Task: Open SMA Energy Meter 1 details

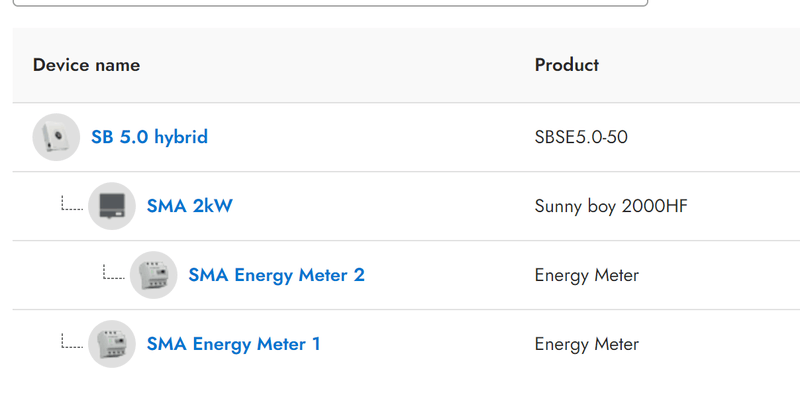Action: click(234, 344)
